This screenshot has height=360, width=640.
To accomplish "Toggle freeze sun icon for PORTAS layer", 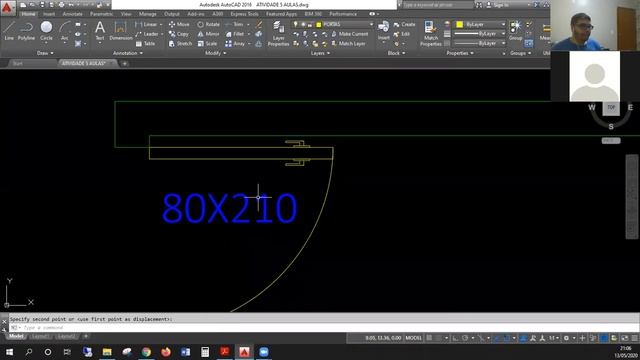I will point(303,24).
